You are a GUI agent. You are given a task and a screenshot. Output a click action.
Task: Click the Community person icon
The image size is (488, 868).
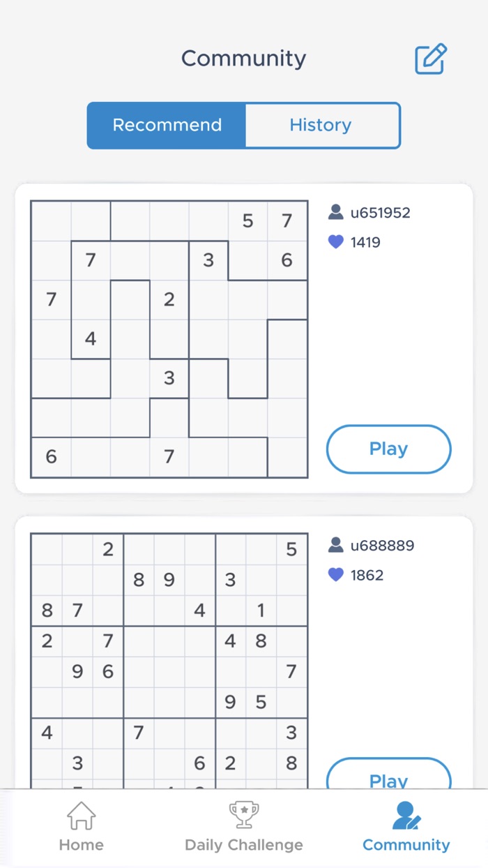[x=406, y=814]
